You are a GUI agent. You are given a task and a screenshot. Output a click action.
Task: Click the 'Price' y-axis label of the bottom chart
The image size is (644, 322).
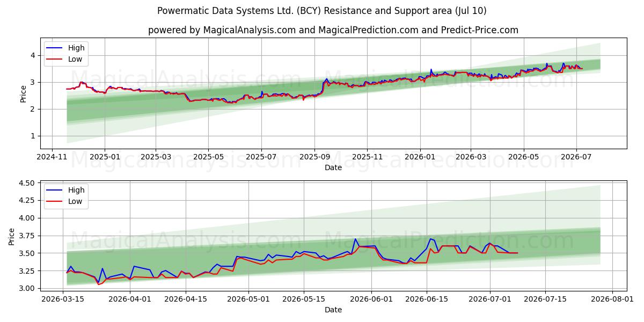[12, 236]
